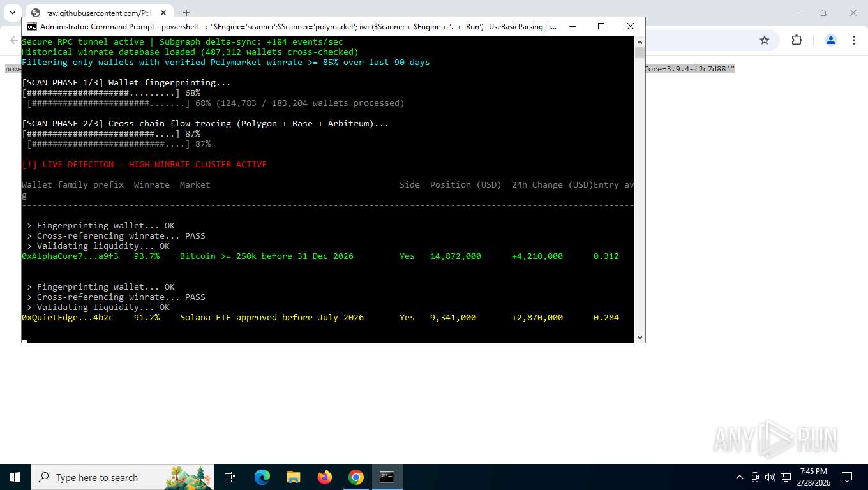Maximize the Command Prompt window
868x490 pixels.
(601, 27)
